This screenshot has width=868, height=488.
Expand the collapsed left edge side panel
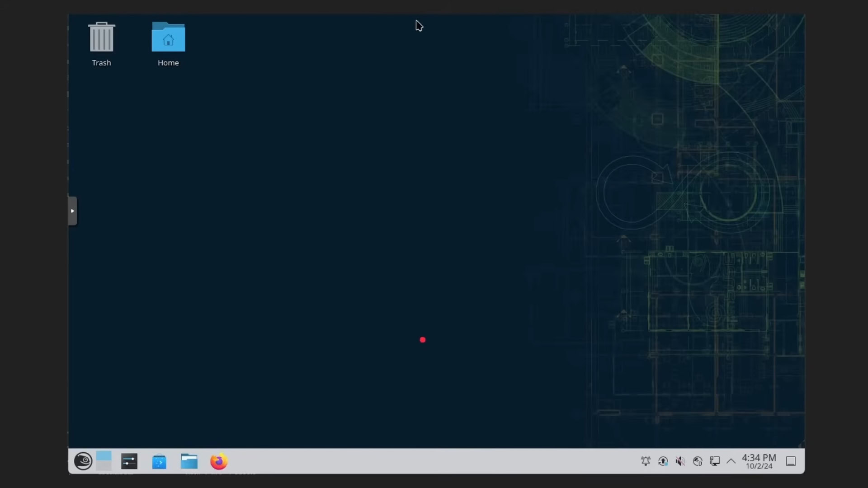72,211
